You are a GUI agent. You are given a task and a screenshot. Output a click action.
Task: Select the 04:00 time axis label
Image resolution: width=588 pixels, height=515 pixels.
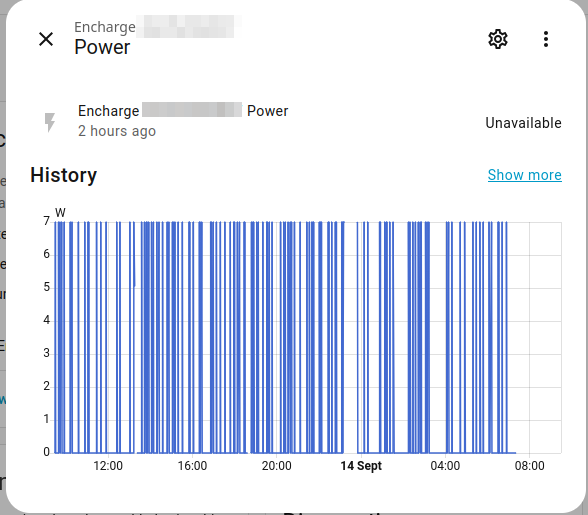pos(445,466)
